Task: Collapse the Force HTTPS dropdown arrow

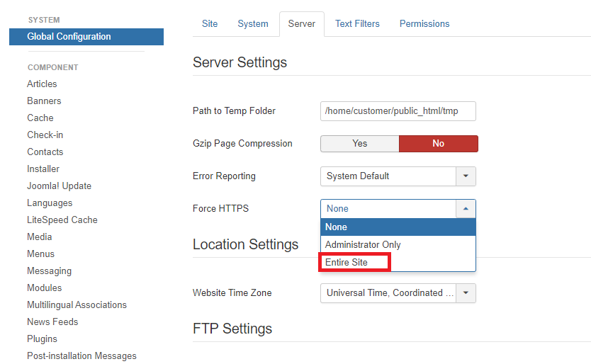Action: [x=466, y=209]
